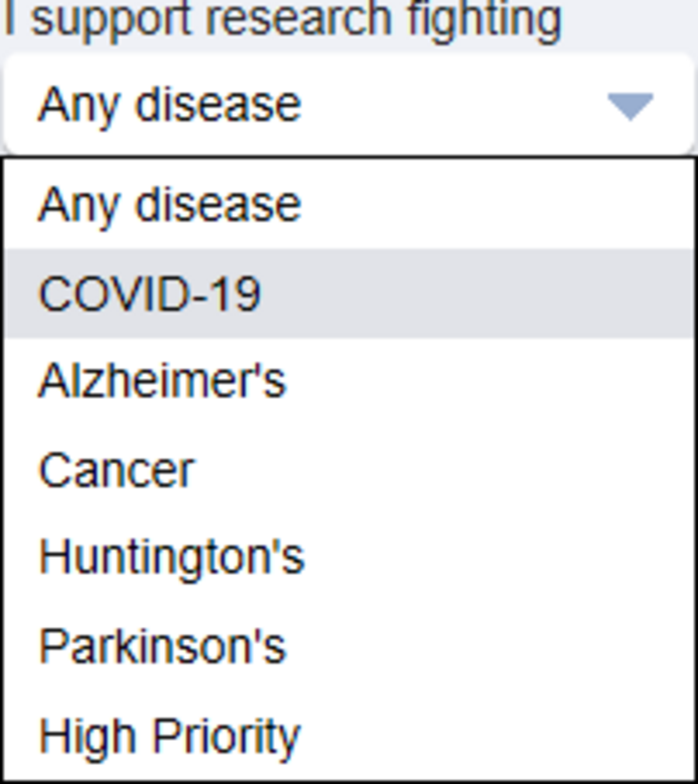Pick Any disease in the open list

(170, 204)
